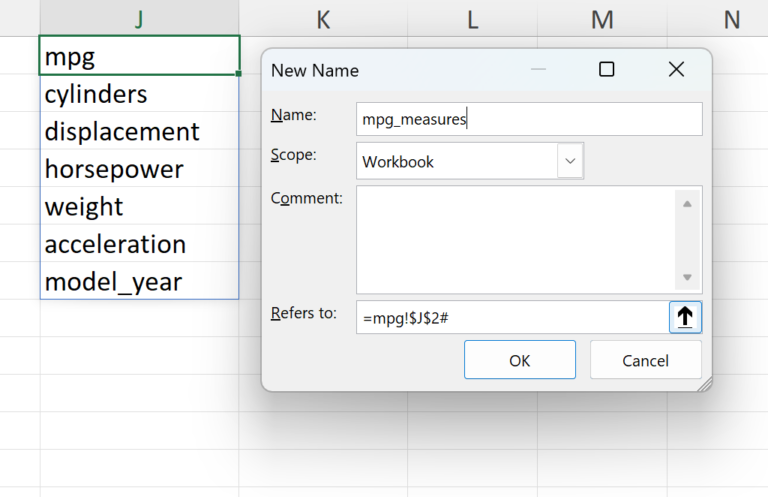768x497 pixels.
Task: Select column N header
Action: (732, 18)
